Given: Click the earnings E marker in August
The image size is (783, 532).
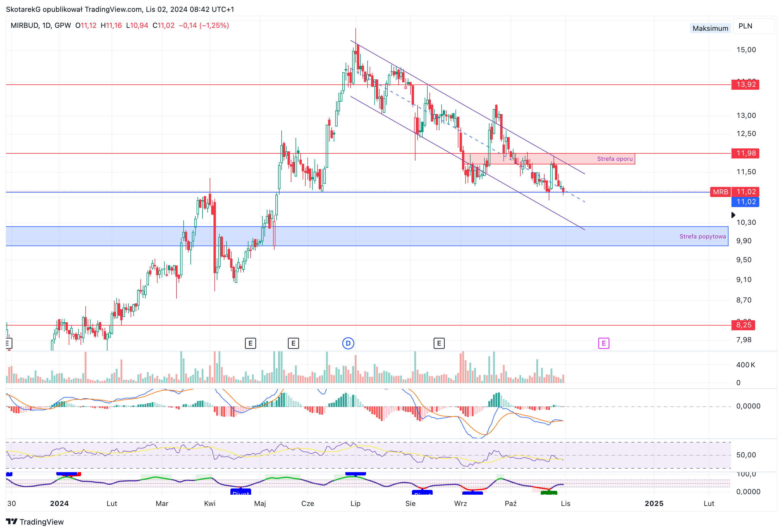Looking at the screenshot, I should click(x=439, y=343).
